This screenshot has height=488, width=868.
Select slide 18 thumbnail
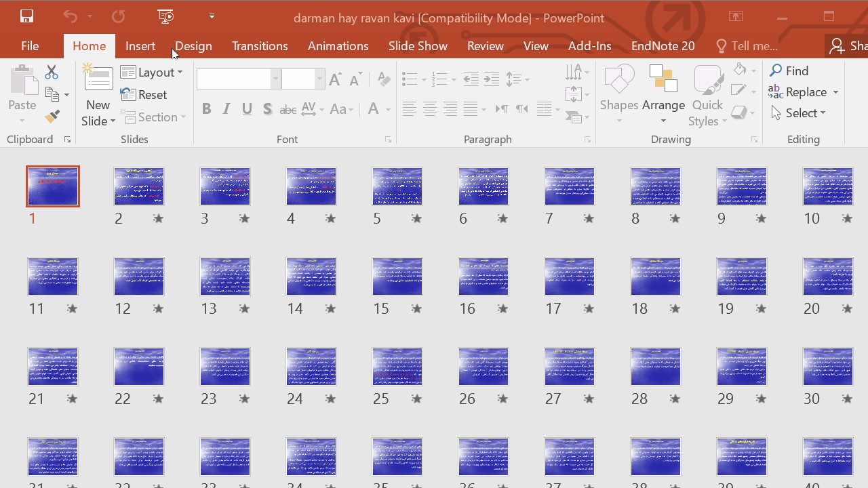tap(656, 277)
